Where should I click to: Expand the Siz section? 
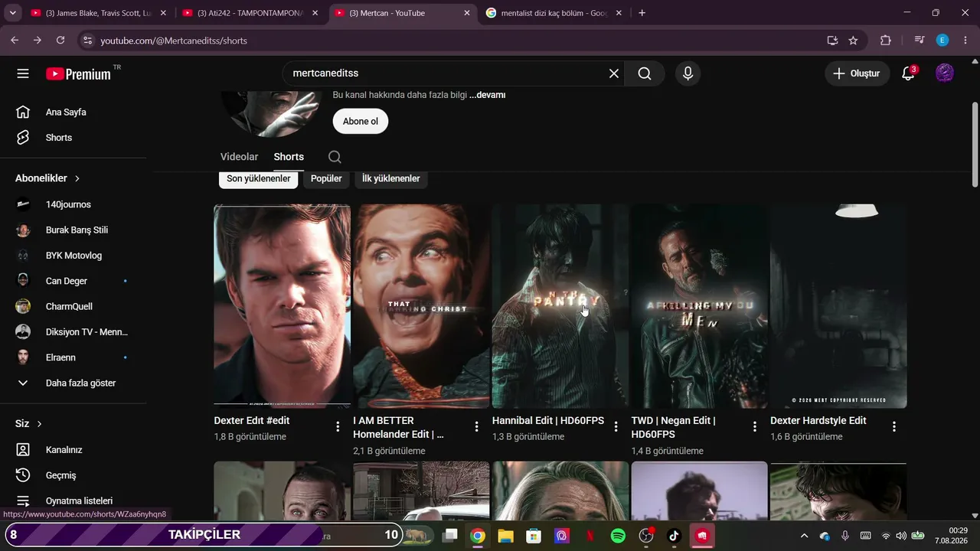coord(28,423)
